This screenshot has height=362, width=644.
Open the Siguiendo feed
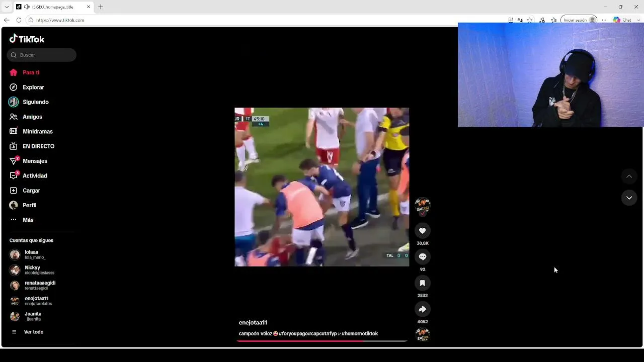(x=29, y=102)
